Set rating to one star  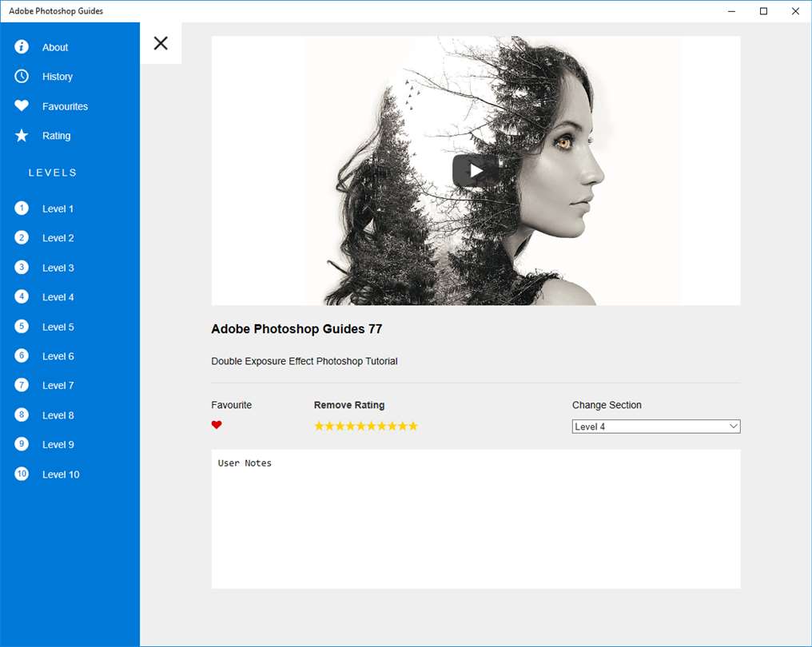tap(319, 426)
